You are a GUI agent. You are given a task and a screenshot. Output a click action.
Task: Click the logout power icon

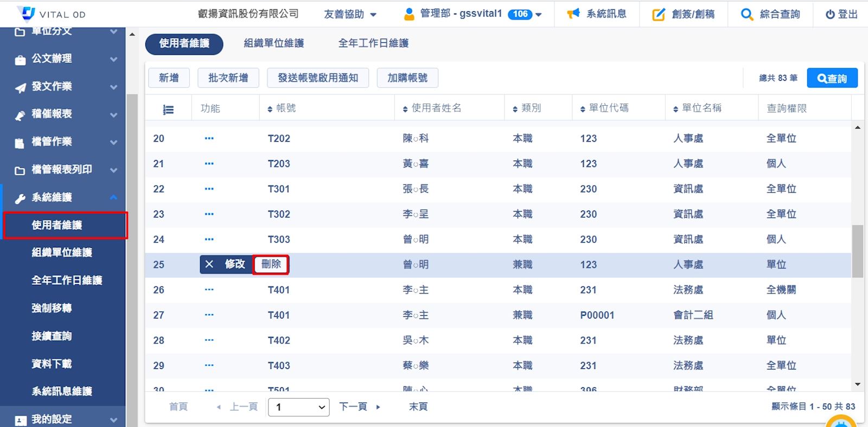click(830, 15)
